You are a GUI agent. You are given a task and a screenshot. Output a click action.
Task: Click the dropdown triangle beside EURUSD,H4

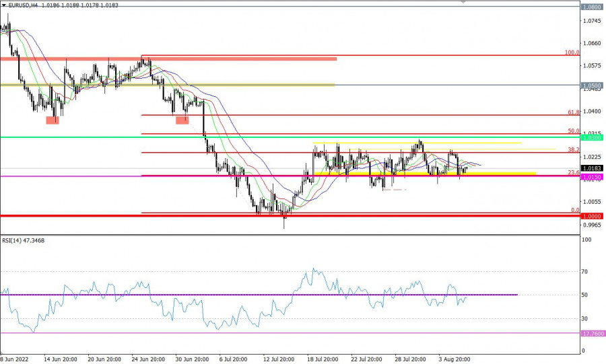click(3, 4)
